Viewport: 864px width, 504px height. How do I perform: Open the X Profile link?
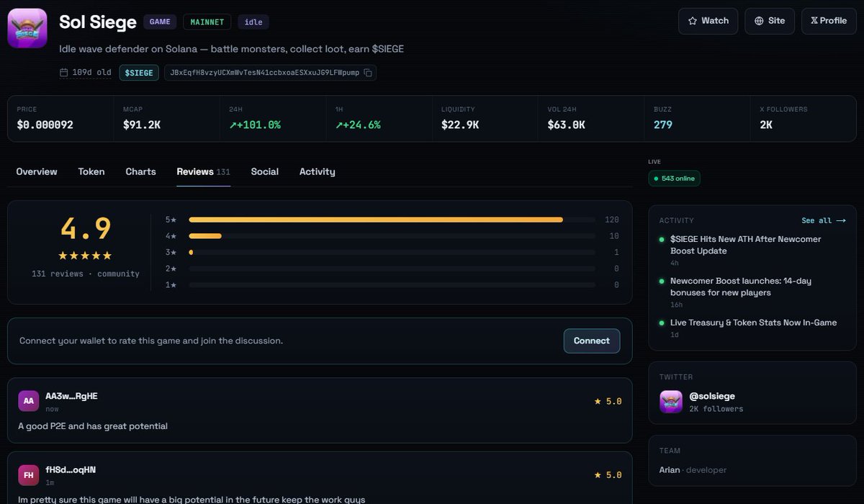(829, 21)
